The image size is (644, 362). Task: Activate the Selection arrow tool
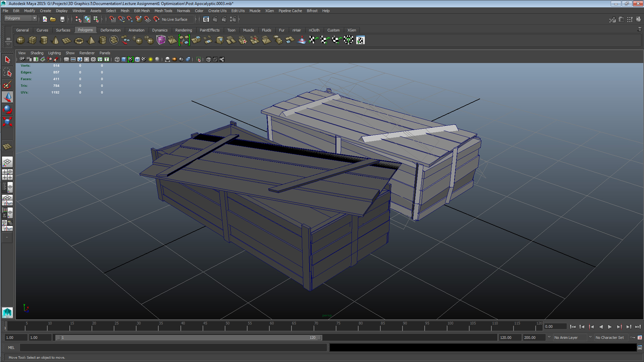(x=7, y=60)
